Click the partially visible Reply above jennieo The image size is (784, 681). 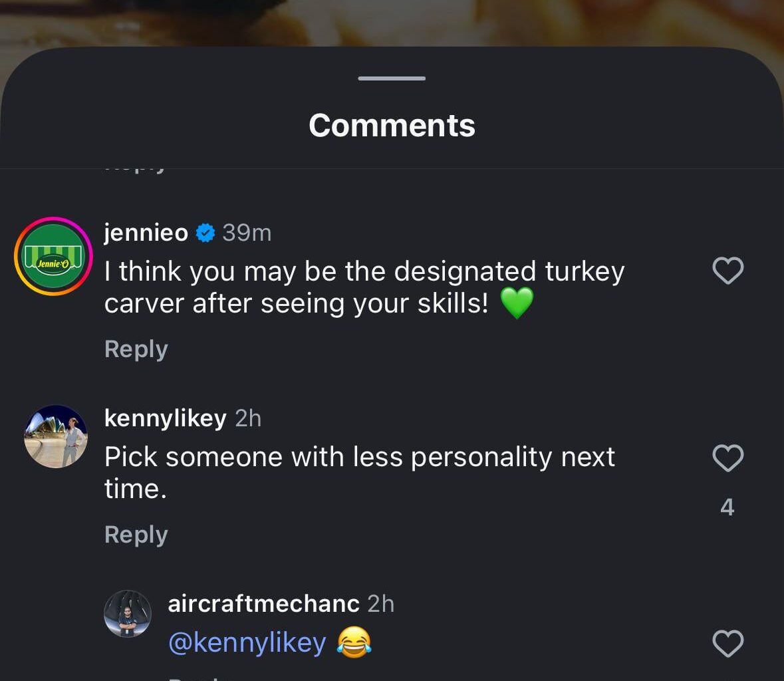click(136, 164)
